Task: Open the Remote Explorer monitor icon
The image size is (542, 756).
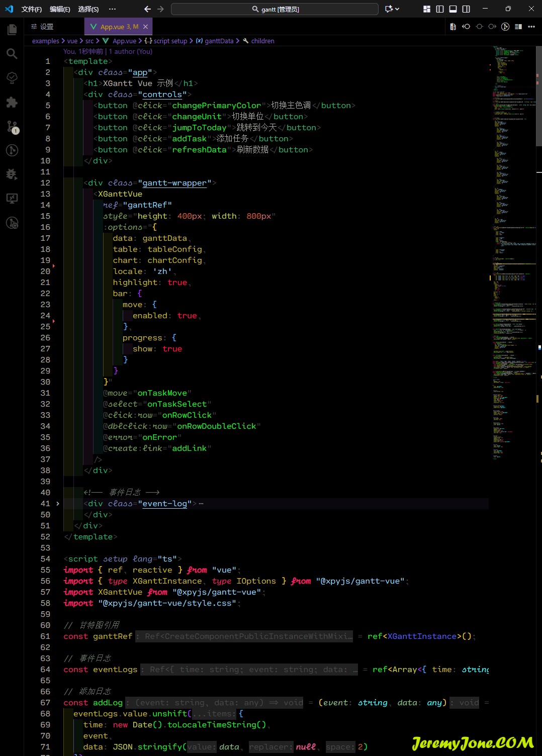Action: click(12, 199)
